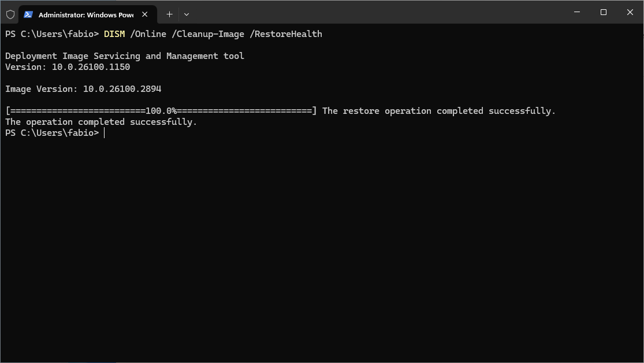Click the Deployment Image Servicing tool heading
Screen dimensions: 644x363
125,56
